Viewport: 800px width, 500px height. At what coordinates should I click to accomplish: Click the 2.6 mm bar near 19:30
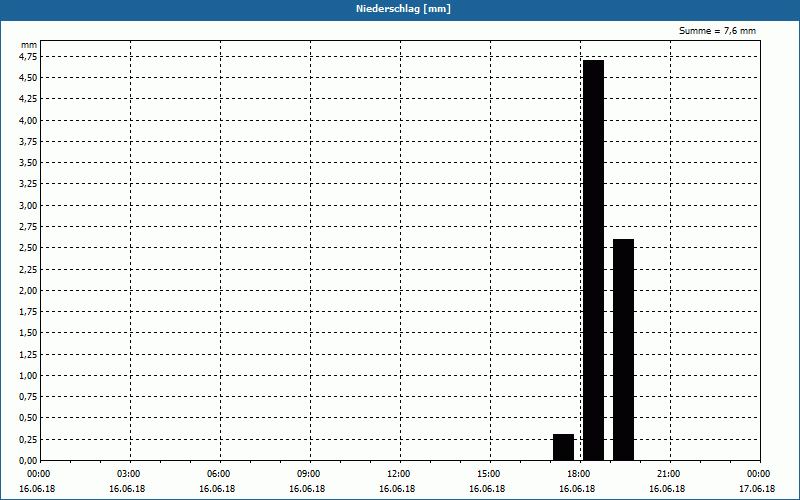coord(623,349)
